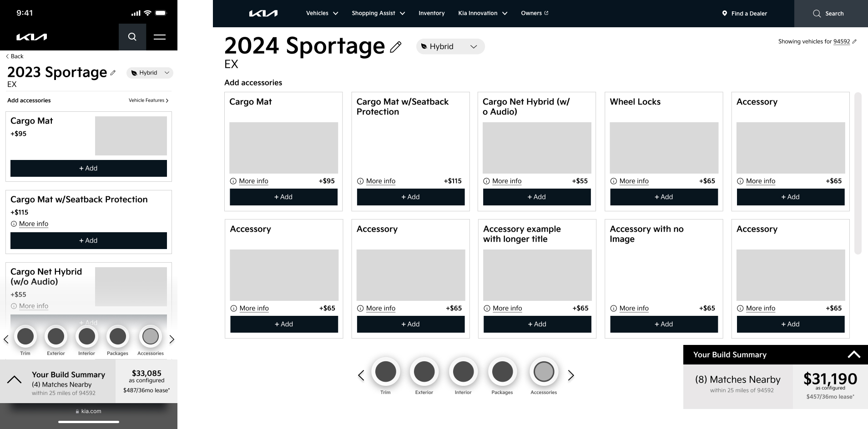Click the edit pencil beside 2023 Sportage
Viewport: 868px width, 429px height.
point(113,73)
